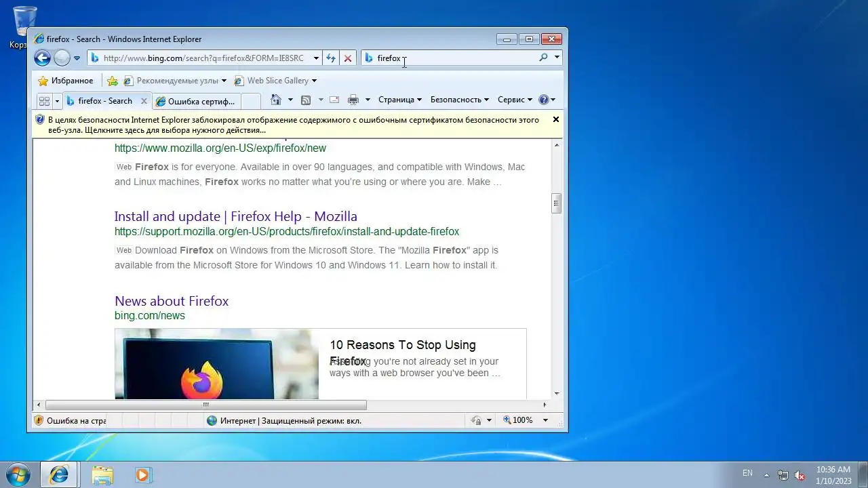
Task: Click the network tray icon
Action: (783, 475)
